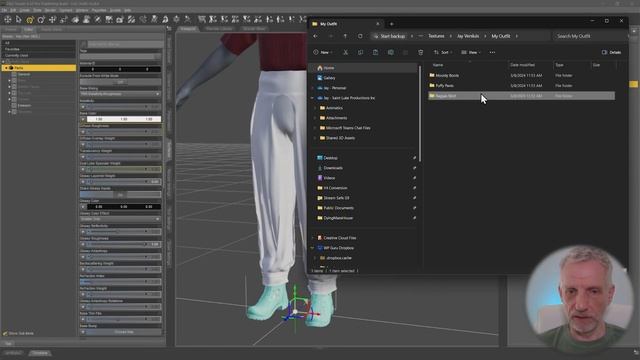640x360 pixels.
Task: Open the Render menu in DAZ Studio
Action: 50,10
